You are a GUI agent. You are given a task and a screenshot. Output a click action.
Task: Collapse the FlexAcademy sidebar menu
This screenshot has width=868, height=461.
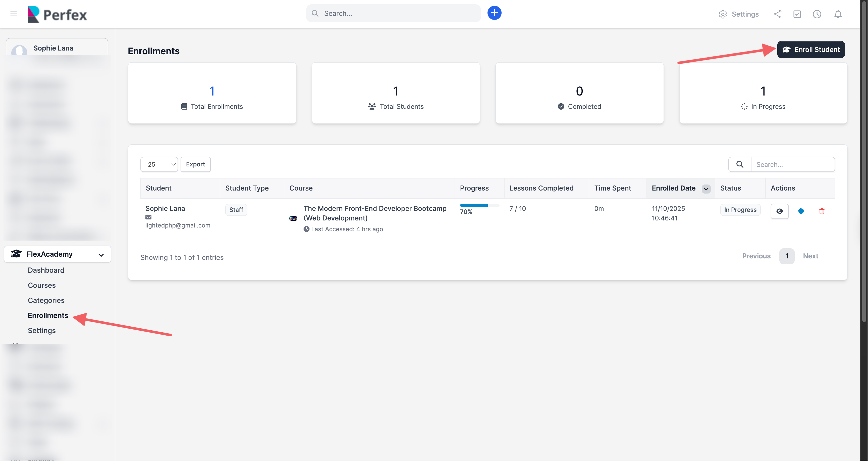pyautogui.click(x=58, y=254)
